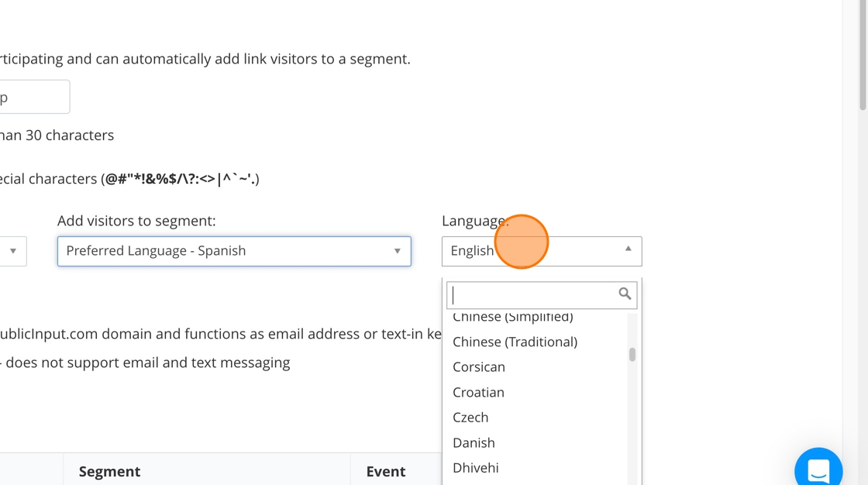Image resolution: width=868 pixels, height=485 pixels.
Task: Click the Event column header
Action: tap(386, 471)
